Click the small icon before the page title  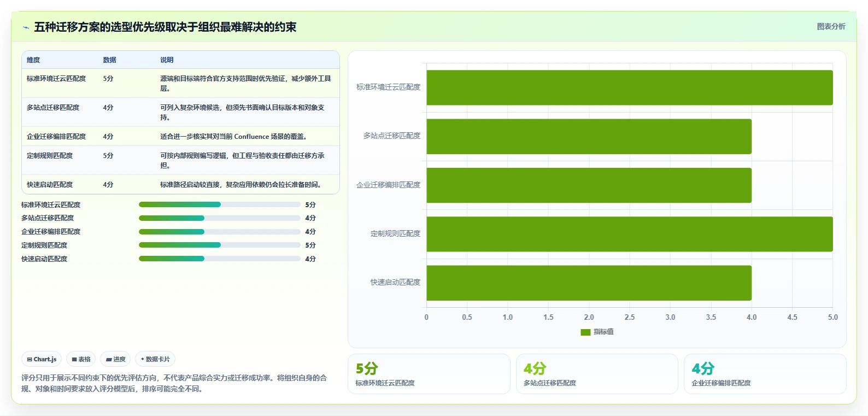click(26, 27)
